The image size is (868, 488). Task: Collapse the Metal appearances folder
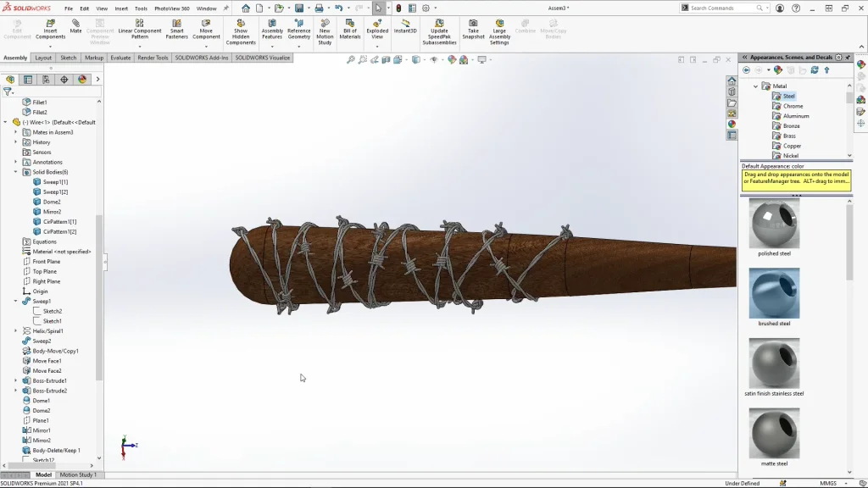tap(755, 86)
